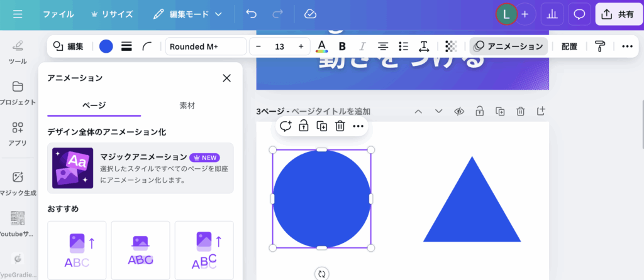Toggle bold text formatting
The width and height of the screenshot is (644, 280).
coord(342,46)
